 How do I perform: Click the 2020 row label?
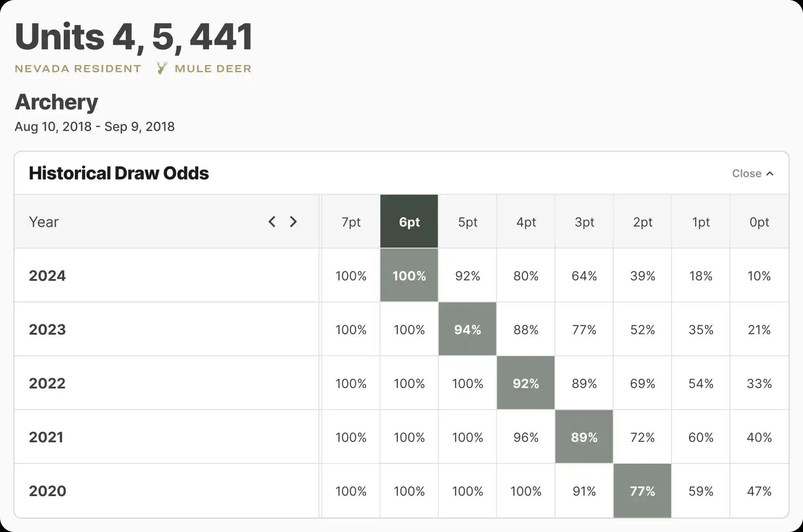pyautogui.click(x=48, y=491)
